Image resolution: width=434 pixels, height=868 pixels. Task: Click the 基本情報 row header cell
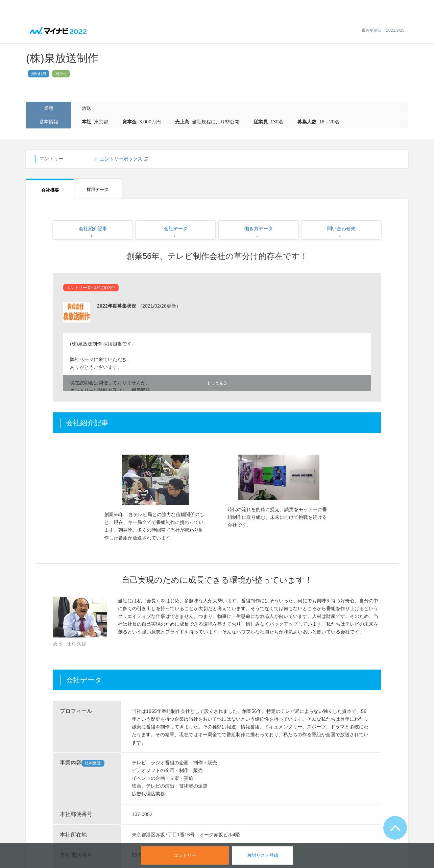(x=48, y=122)
